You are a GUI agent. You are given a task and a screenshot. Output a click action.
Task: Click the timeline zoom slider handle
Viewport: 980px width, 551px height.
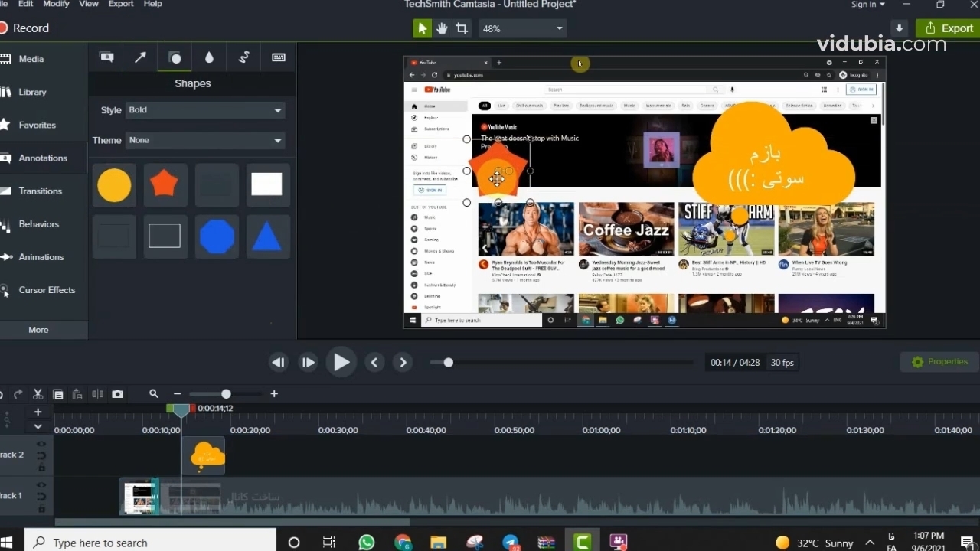pyautogui.click(x=226, y=394)
